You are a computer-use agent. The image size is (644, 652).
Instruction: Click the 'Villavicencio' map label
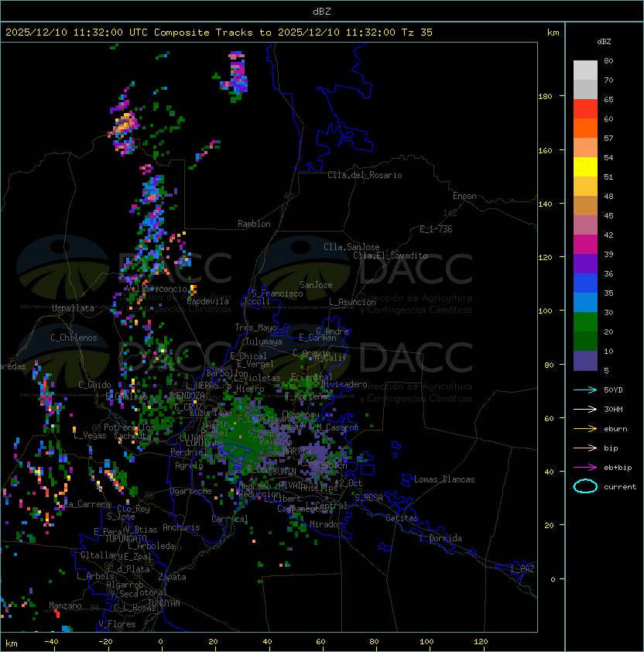pos(156,289)
